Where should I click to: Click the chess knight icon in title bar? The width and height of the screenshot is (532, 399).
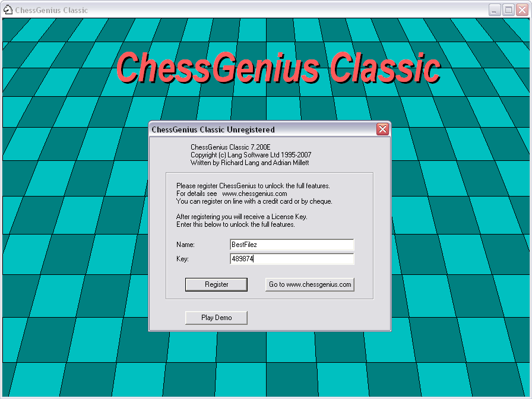pos(8,9)
